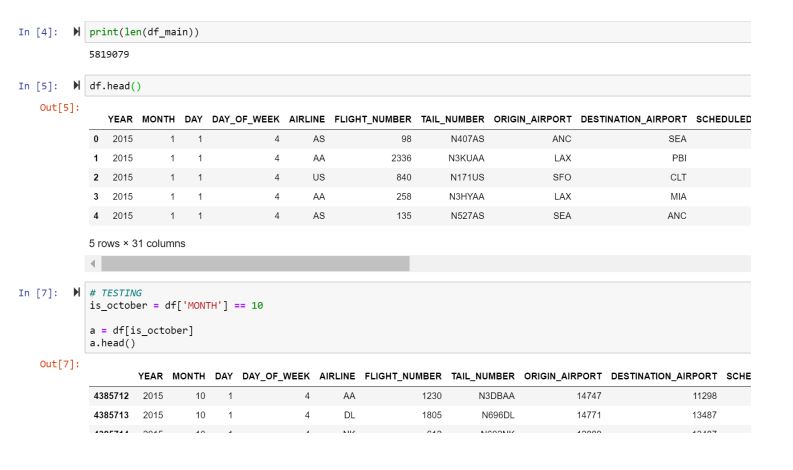Screen dimensions: 793x470
Task: Click the '5 rows × 31 columns' summary text
Action: coord(137,243)
